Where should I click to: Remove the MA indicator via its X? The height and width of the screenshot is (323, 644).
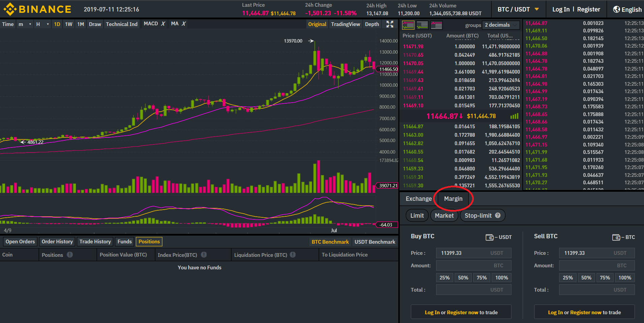click(184, 24)
